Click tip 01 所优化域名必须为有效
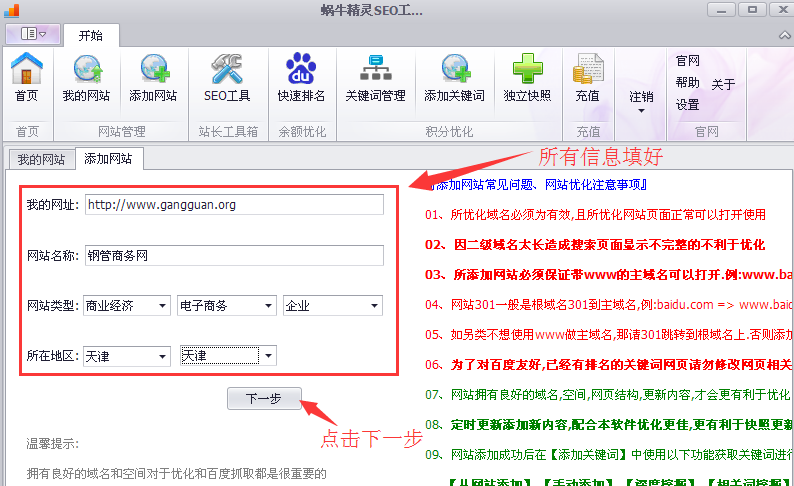794x486 pixels. tap(596, 215)
